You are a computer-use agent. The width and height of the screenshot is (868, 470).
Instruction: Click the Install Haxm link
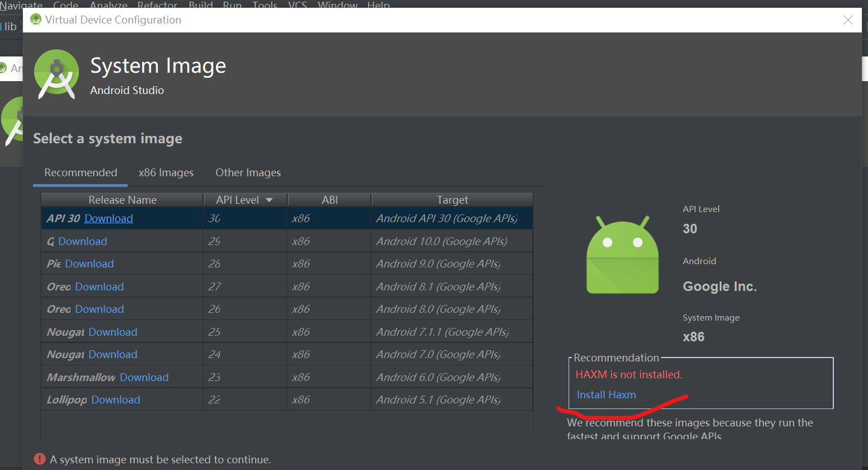click(x=607, y=394)
